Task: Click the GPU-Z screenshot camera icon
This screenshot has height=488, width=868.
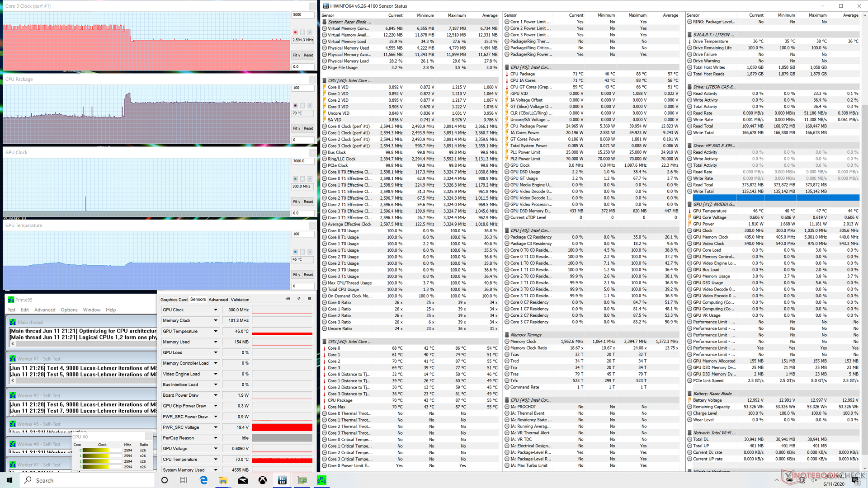Action: (x=288, y=299)
